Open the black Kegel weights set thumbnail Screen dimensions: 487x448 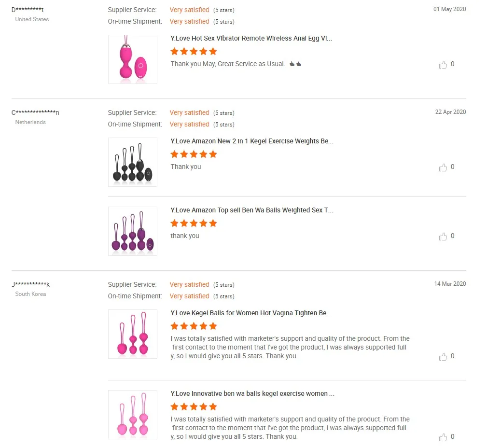[133, 162]
